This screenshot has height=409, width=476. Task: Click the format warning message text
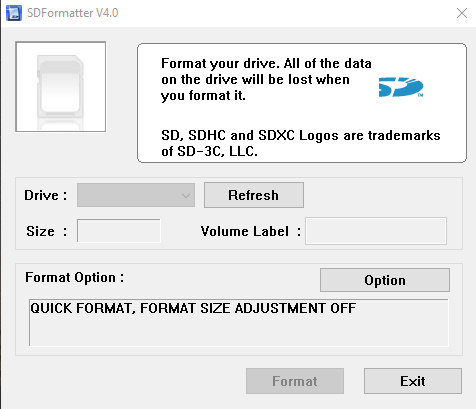[266, 79]
